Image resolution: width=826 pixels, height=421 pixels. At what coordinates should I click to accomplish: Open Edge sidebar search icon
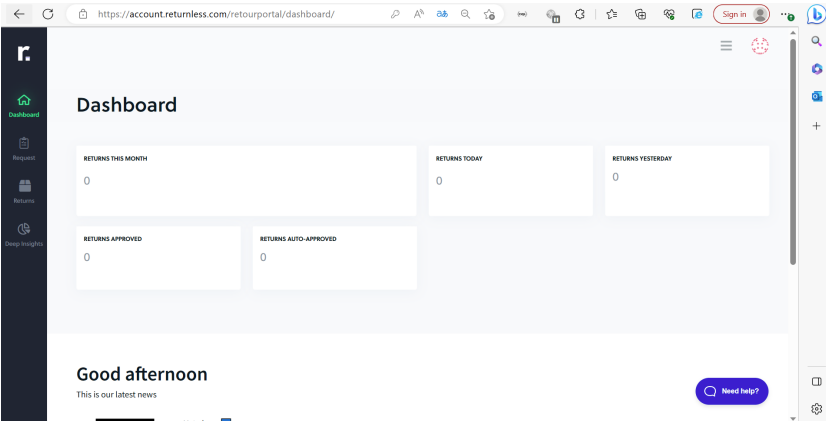click(x=817, y=41)
